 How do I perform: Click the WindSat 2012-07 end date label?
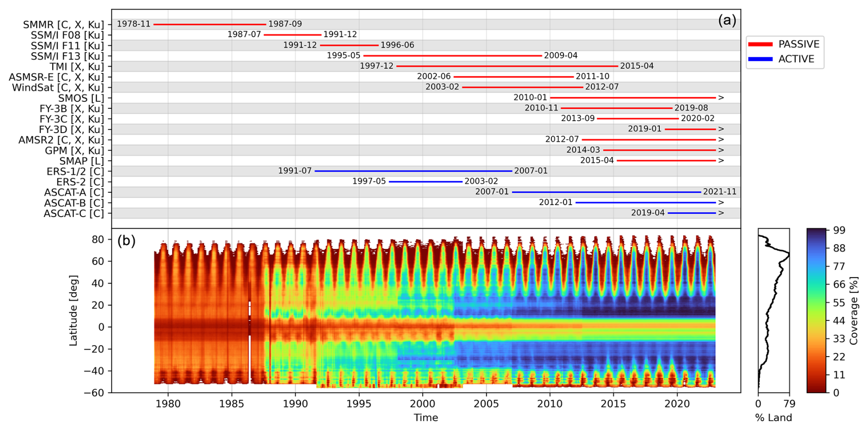point(602,87)
